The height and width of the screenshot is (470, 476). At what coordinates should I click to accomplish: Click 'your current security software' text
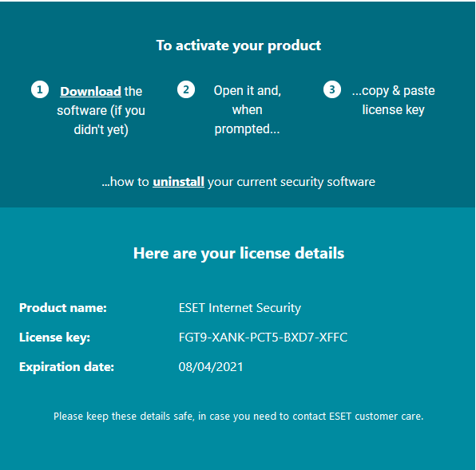click(x=292, y=182)
